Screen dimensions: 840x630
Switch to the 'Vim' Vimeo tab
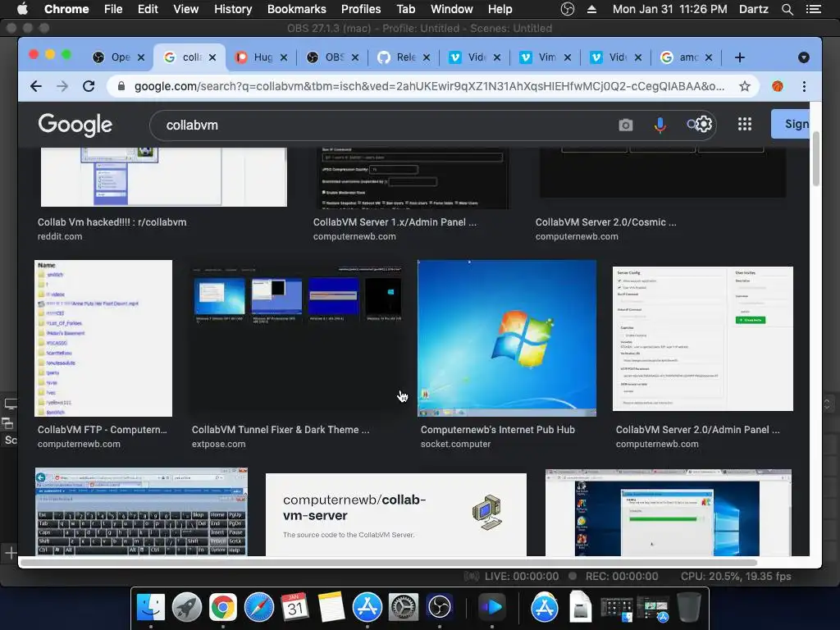click(546, 57)
